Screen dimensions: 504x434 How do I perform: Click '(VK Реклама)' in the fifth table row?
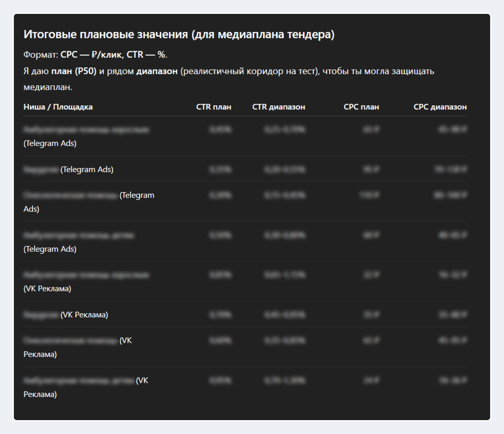pyautogui.click(x=47, y=288)
